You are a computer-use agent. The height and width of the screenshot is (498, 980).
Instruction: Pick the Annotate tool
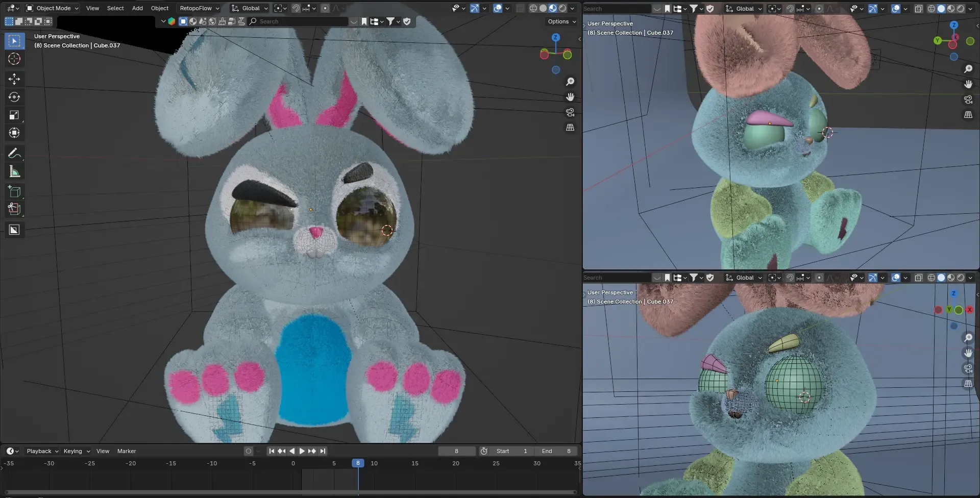(x=14, y=153)
